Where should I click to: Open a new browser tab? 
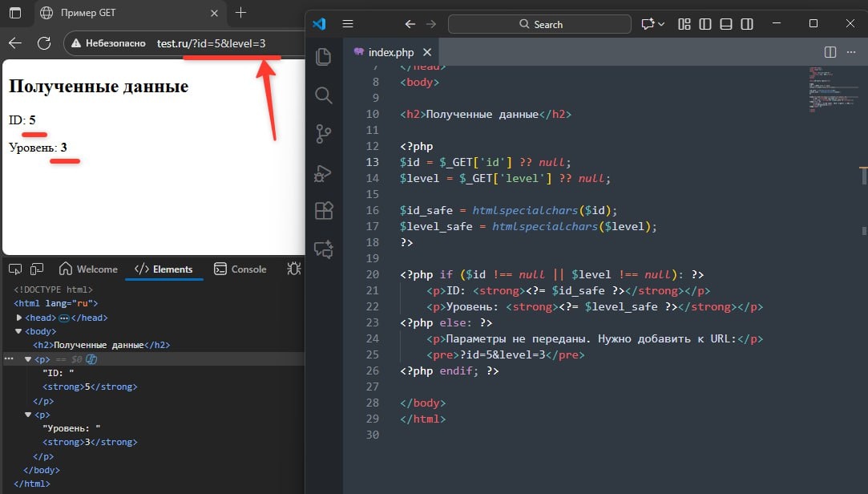pos(240,13)
